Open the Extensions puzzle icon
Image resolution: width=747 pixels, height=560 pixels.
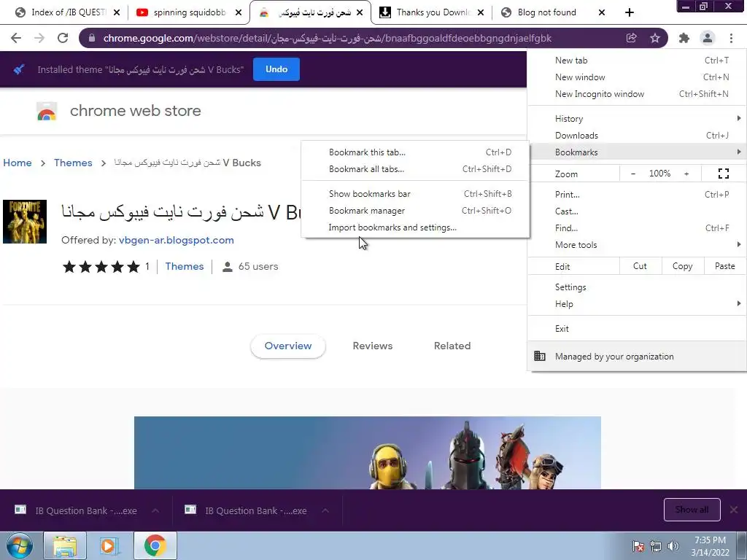coord(684,38)
